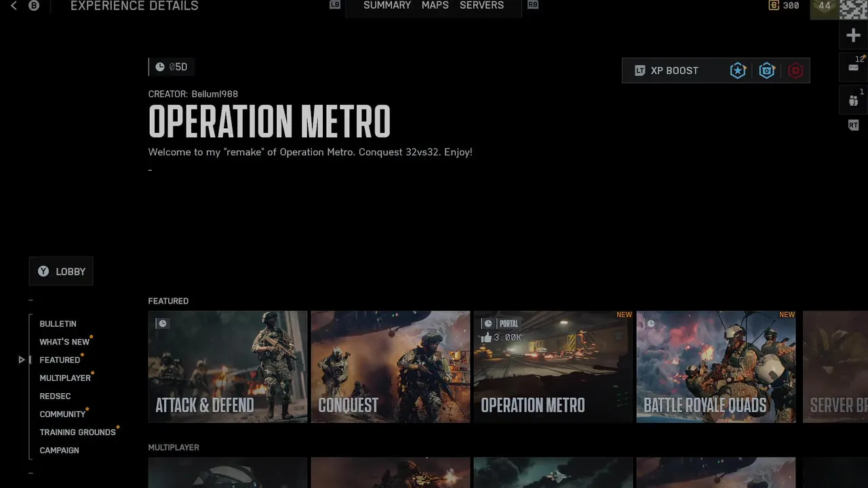The width and height of the screenshot is (868, 488).
Task: Click the Operation Metro title heading
Action: click(x=269, y=122)
